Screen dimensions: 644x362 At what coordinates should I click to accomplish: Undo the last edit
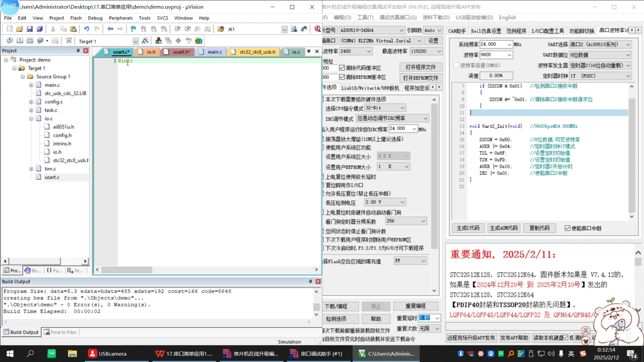point(87,29)
